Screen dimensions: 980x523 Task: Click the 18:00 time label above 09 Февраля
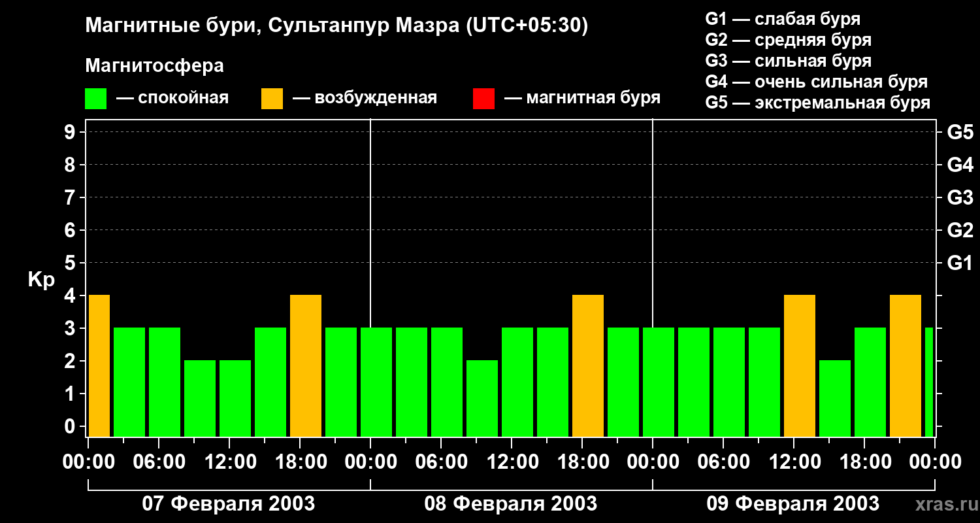click(864, 462)
